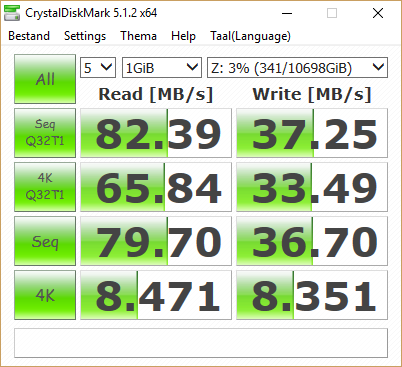
Task: Click the CrystalDiskMark app icon in title bar
Action: click(x=12, y=14)
